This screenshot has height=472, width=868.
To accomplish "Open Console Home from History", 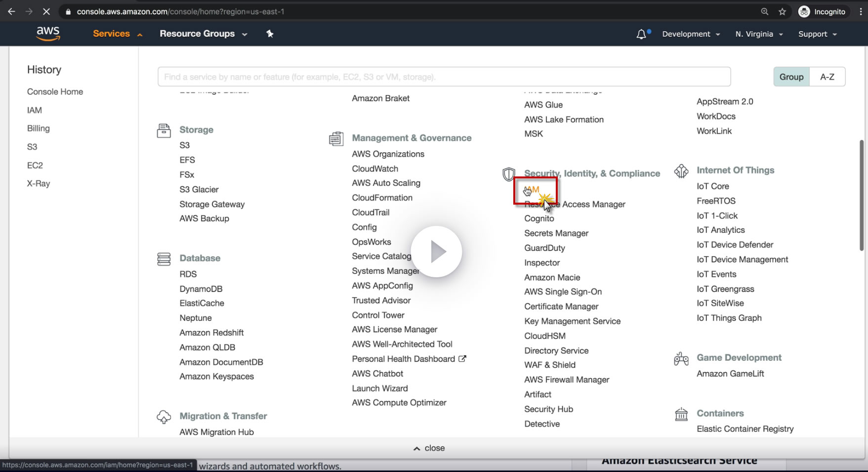I will [55, 91].
